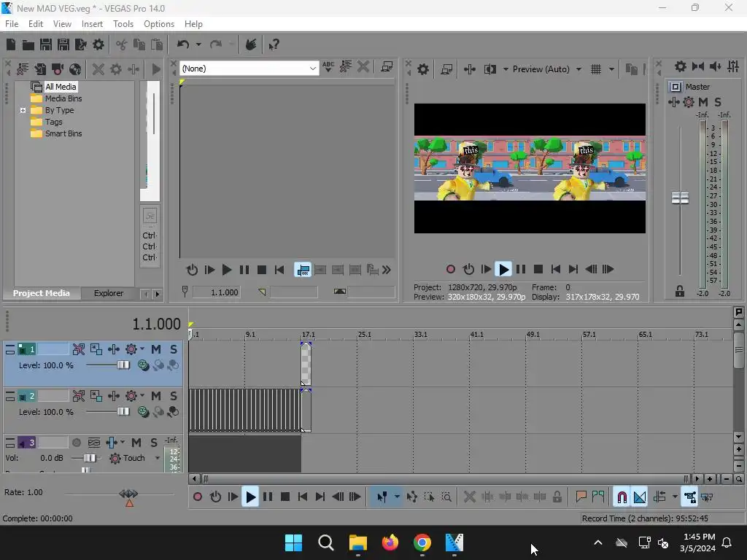Open the Edit menu
The image size is (747, 560).
(35, 24)
